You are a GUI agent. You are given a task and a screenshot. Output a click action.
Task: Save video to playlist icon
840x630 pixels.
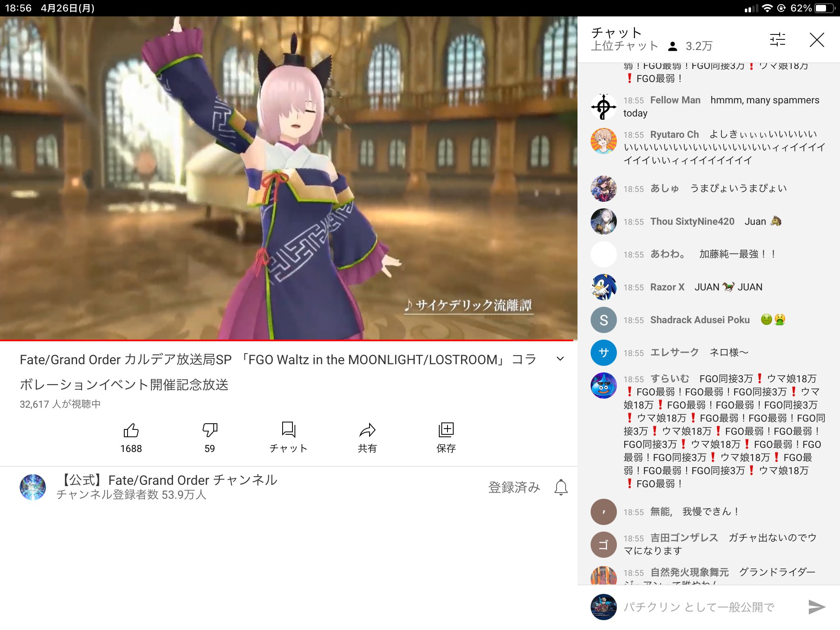[446, 430]
